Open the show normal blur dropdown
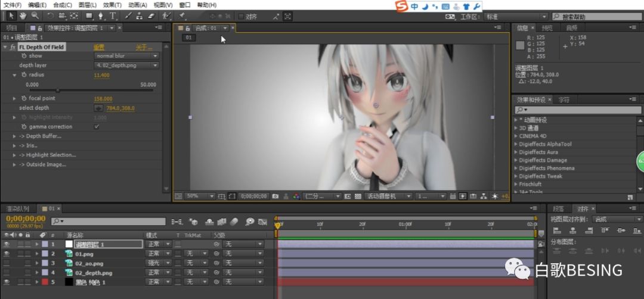 126,56
